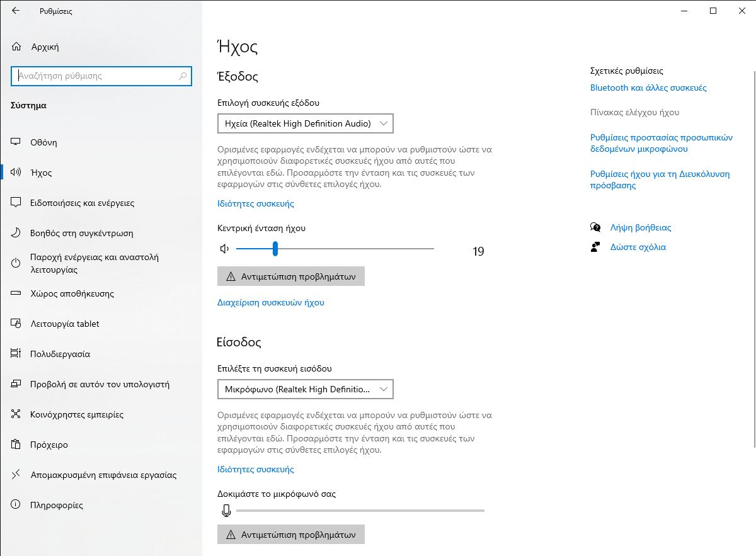Click the Αρχική label in the sidebar

click(x=45, y=47)
